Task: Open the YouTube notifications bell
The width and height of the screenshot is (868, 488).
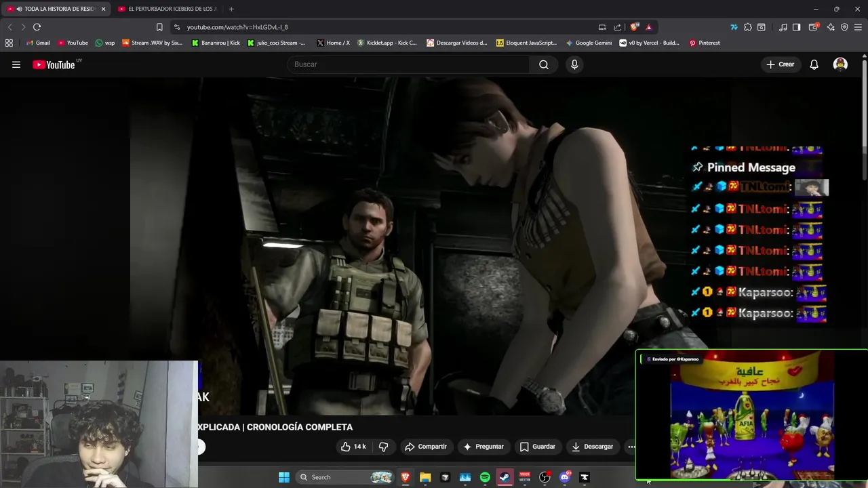Action: tap(814, 64)
